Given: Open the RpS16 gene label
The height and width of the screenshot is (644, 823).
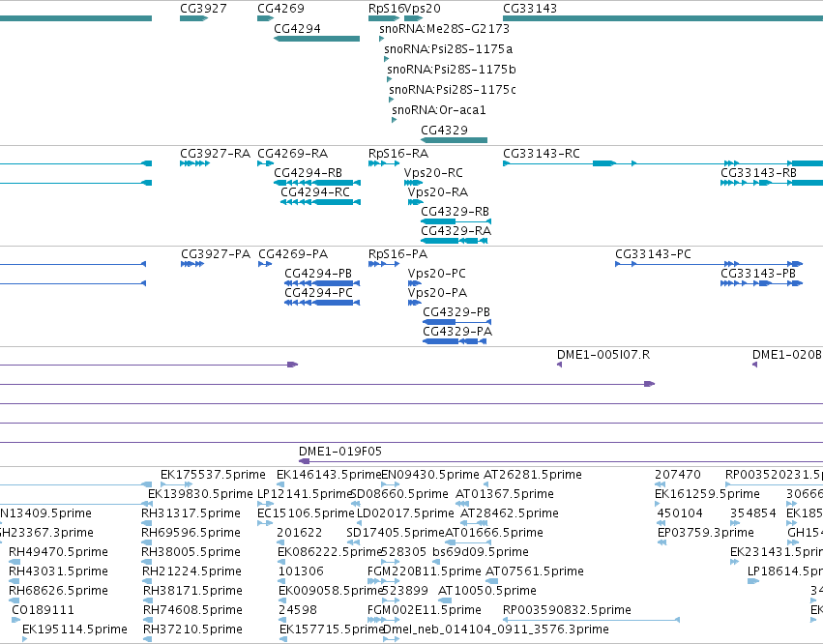Looking at the screenshot, I should 386,9.
